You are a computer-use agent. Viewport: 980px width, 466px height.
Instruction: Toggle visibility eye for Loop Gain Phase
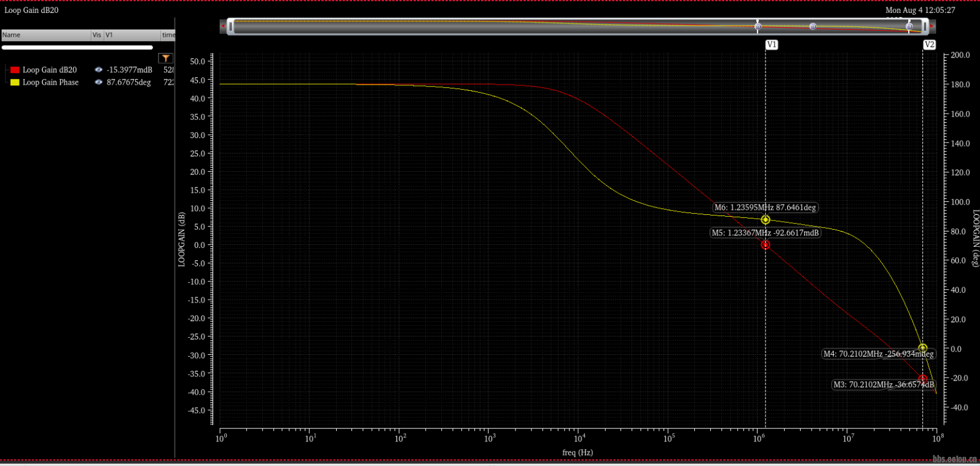(98, 82)
